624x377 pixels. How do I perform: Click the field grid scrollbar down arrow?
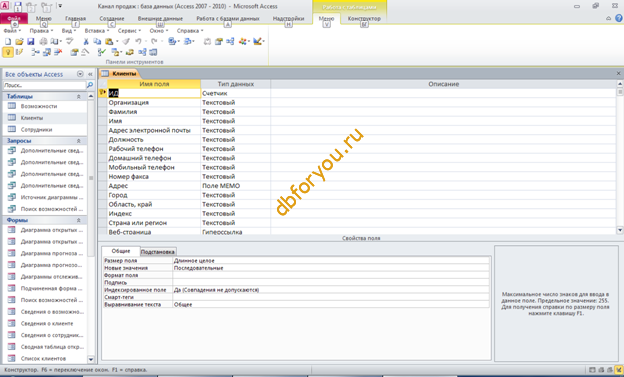point(620,230)
